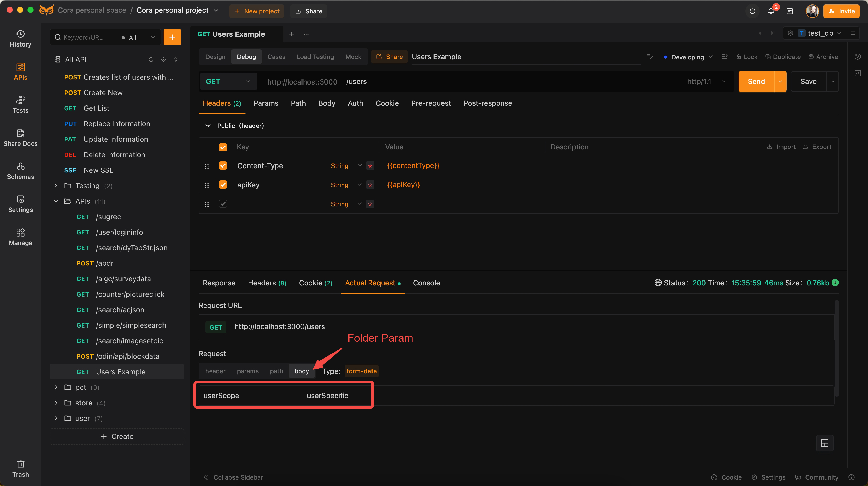Screen dimensions: 868x486
Task: Toggle the select-all checkbox in Key header
Action: [223, 147]
